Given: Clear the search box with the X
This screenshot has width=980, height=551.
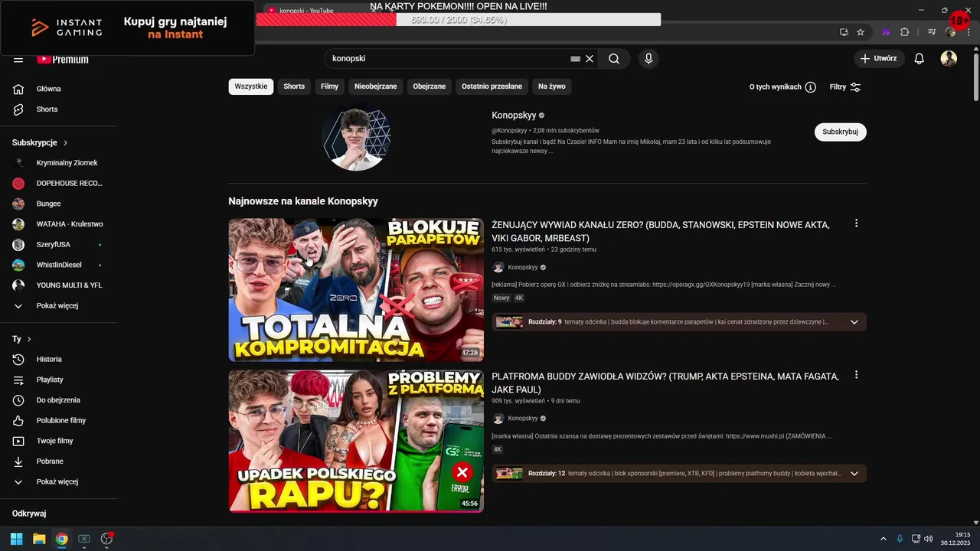Looking at the screenshot, I should (x=590, y=58).
